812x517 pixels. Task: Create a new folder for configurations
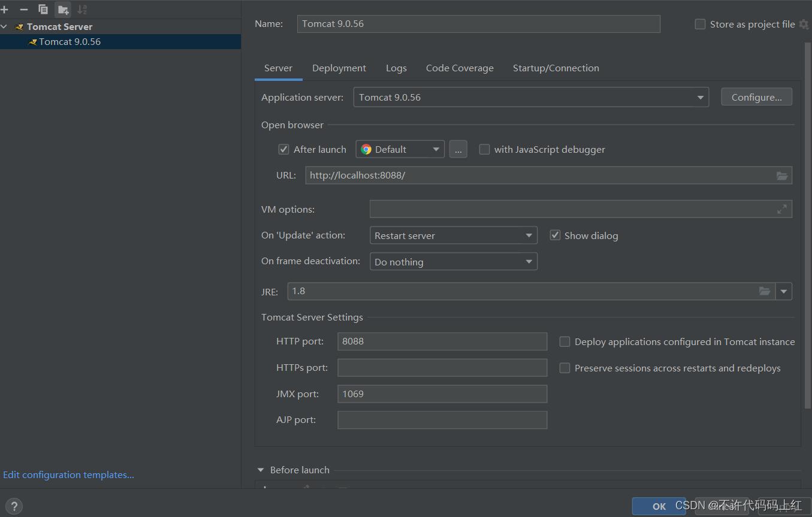(63, 10)
